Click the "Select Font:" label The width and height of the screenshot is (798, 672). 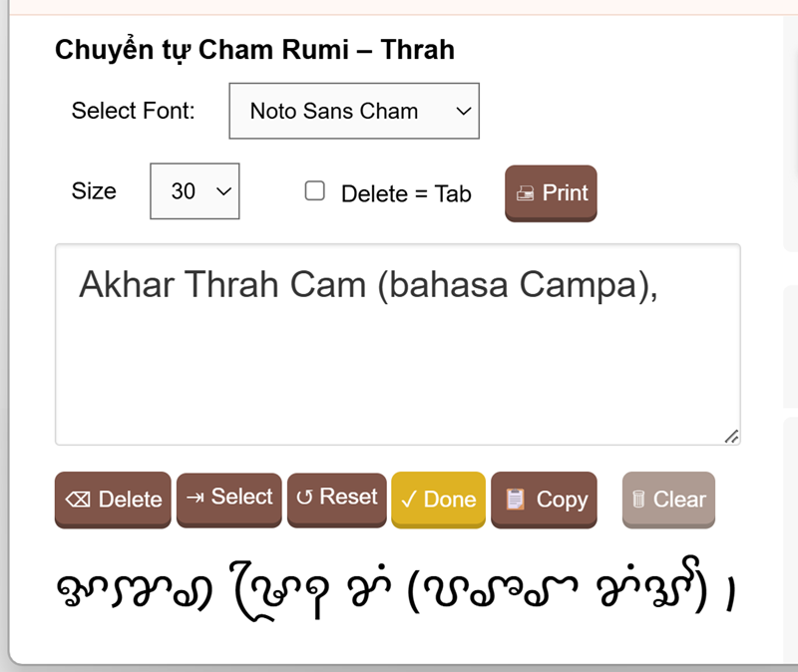tap(133, 111)
